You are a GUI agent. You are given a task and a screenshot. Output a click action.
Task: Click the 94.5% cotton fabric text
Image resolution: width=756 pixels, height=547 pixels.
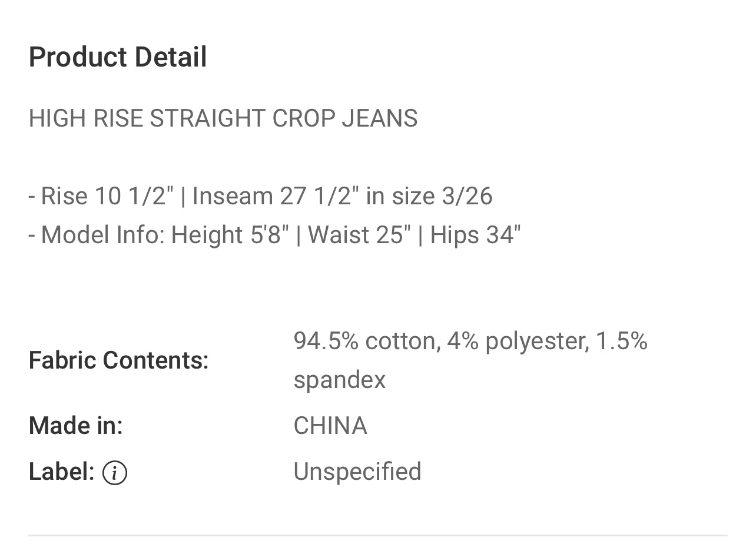(x=366, y=341)
